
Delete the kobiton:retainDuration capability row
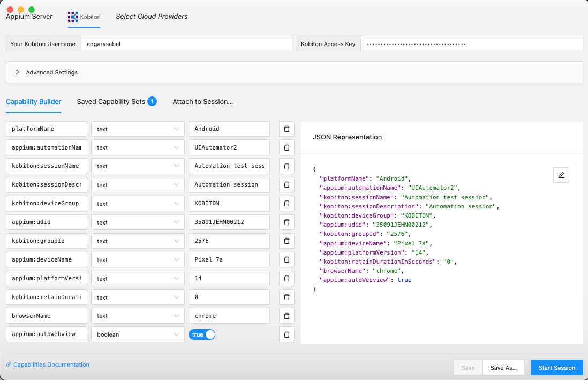pyautogui.click(x=287, y=297)
